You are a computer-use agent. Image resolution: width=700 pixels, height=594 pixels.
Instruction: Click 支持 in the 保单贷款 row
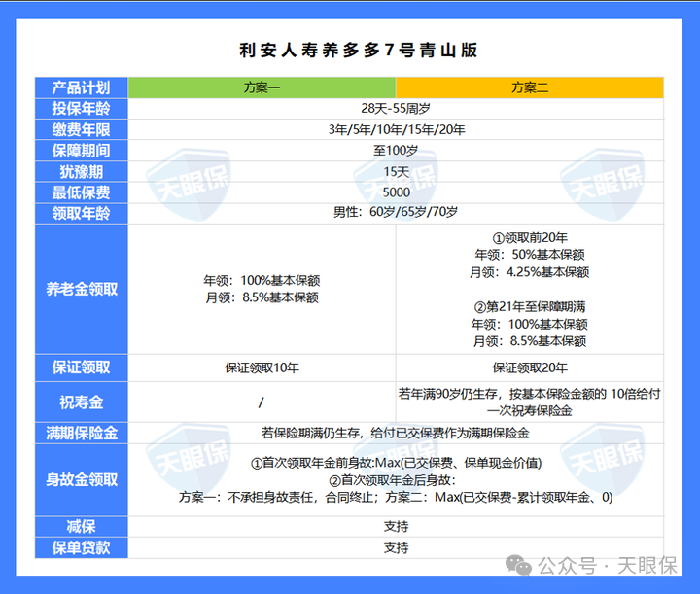397,547
